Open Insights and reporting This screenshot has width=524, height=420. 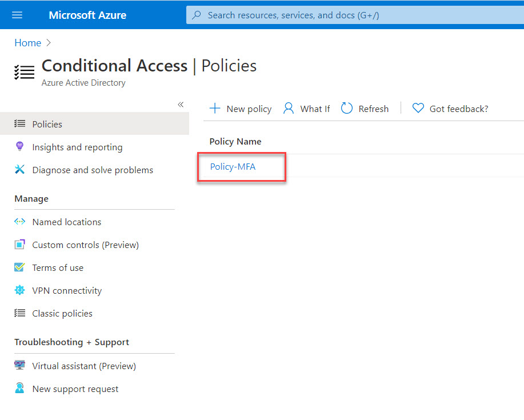[x=77, y=147]
